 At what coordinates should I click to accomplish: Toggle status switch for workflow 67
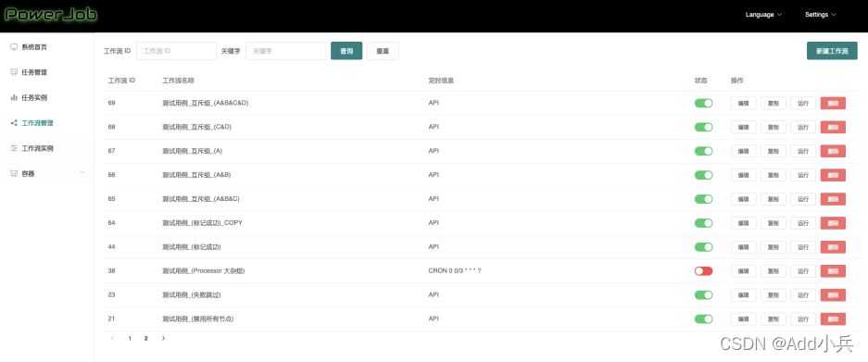704,151
